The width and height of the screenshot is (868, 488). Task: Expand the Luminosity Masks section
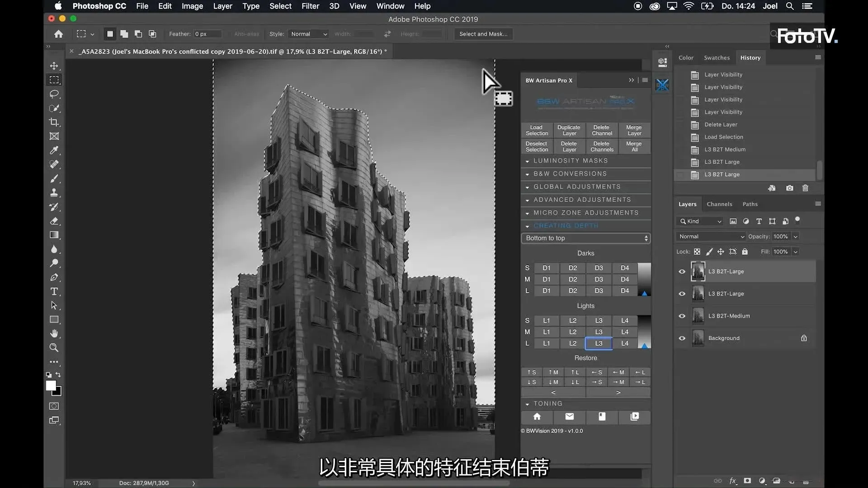[570, 161]
